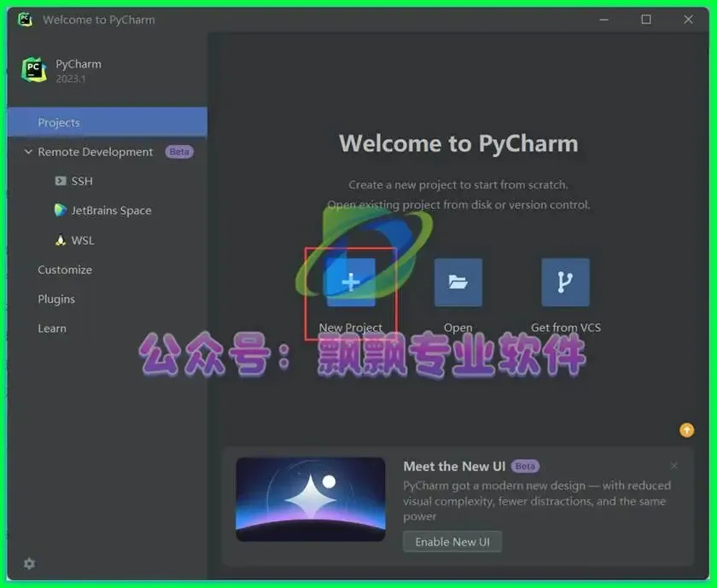Select the Projects tab

(108, 122)
